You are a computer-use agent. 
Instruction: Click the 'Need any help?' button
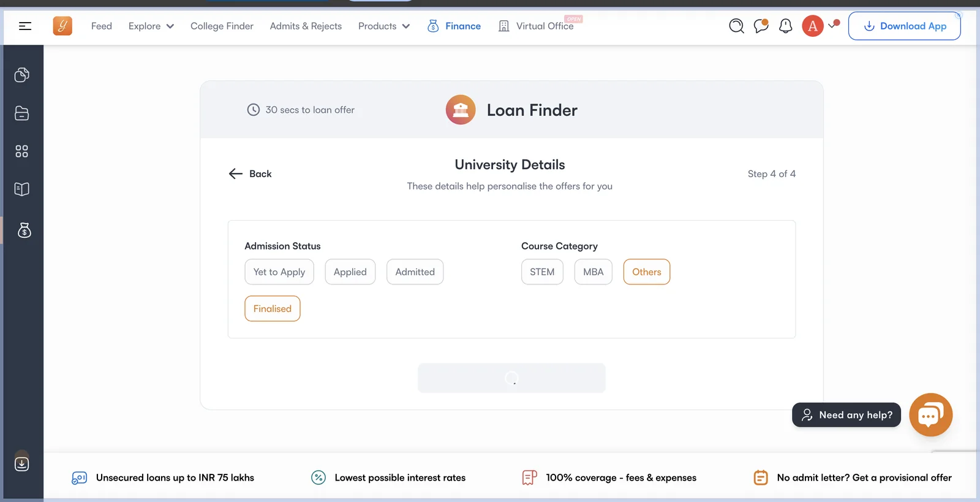(846, 415)
